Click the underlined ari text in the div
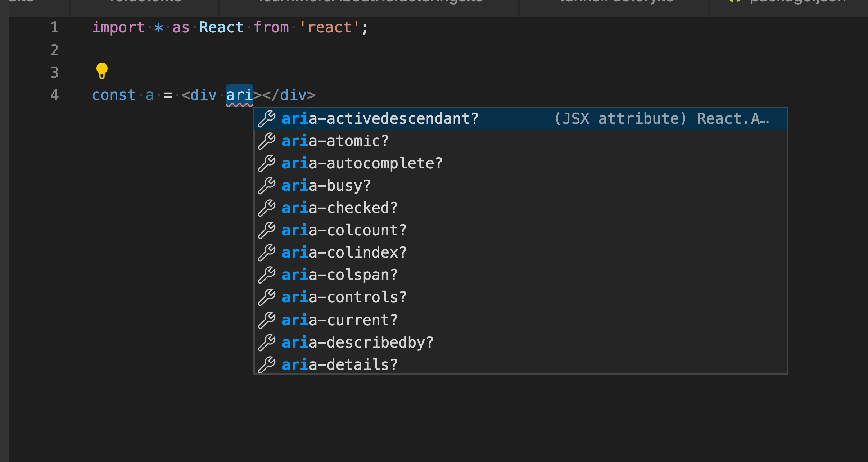 (x=239, y=95)
